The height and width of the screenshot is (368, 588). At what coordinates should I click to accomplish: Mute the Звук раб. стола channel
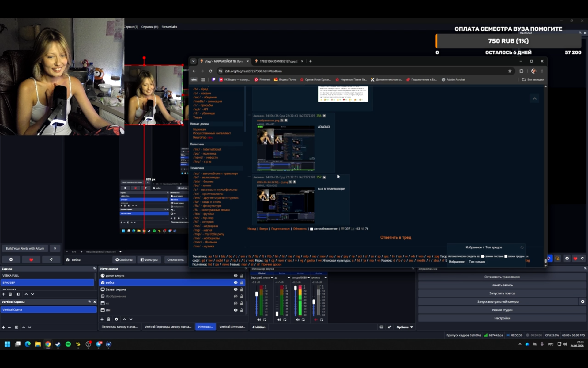tap(259, 320)
